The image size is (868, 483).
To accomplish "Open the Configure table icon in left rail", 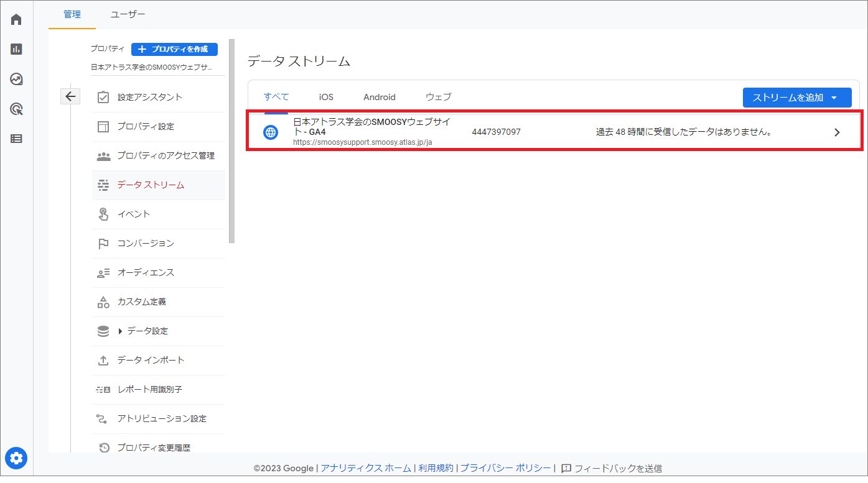I will (x=16, y=139).
